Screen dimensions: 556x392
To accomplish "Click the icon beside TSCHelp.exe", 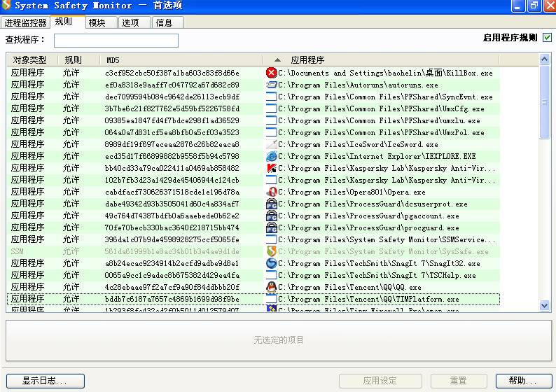I will [x=271, y=275].
